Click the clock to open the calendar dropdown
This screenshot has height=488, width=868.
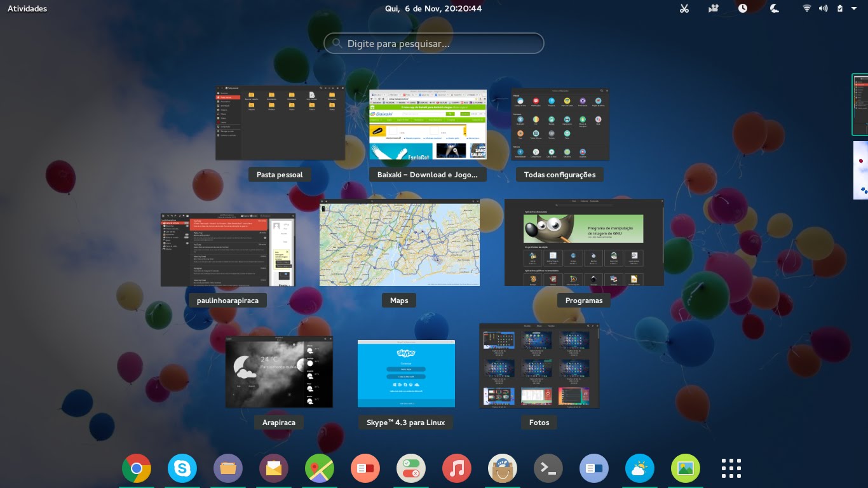434,8
